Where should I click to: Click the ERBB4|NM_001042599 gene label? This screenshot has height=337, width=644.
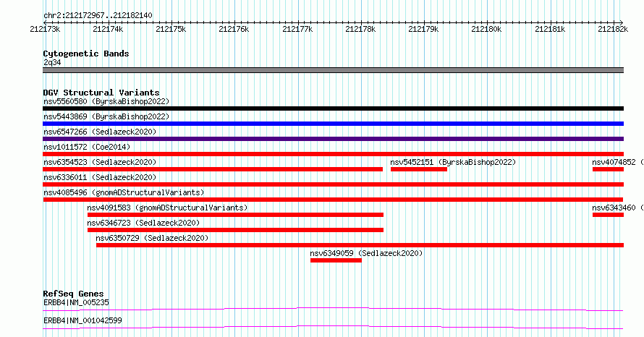point(82,320)
